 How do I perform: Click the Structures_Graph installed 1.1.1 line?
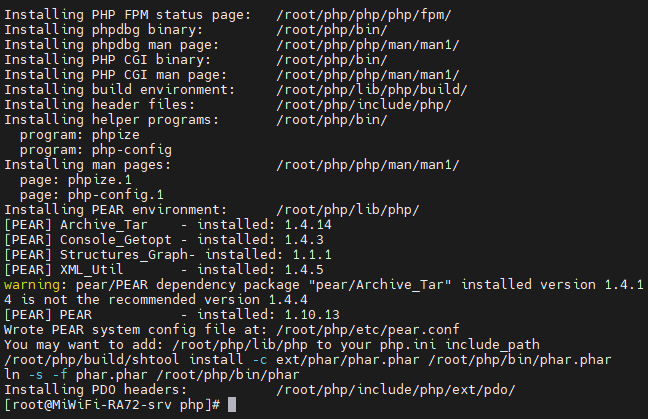point(168,255)
